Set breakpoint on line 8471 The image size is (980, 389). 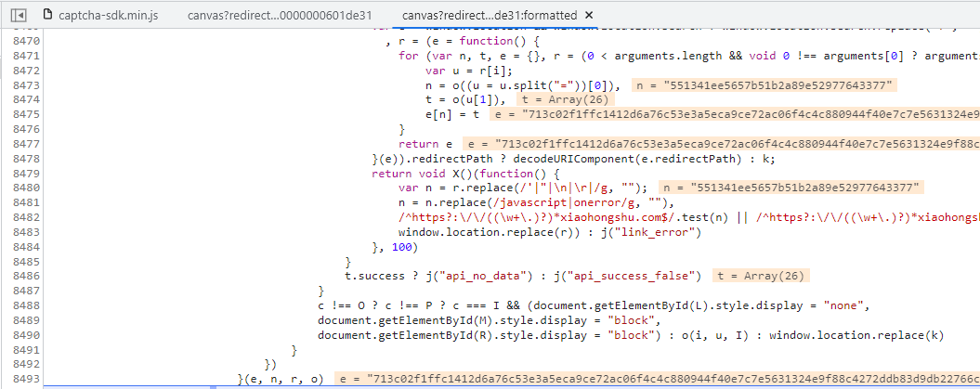pyautogui.click(x=27, y=56)
